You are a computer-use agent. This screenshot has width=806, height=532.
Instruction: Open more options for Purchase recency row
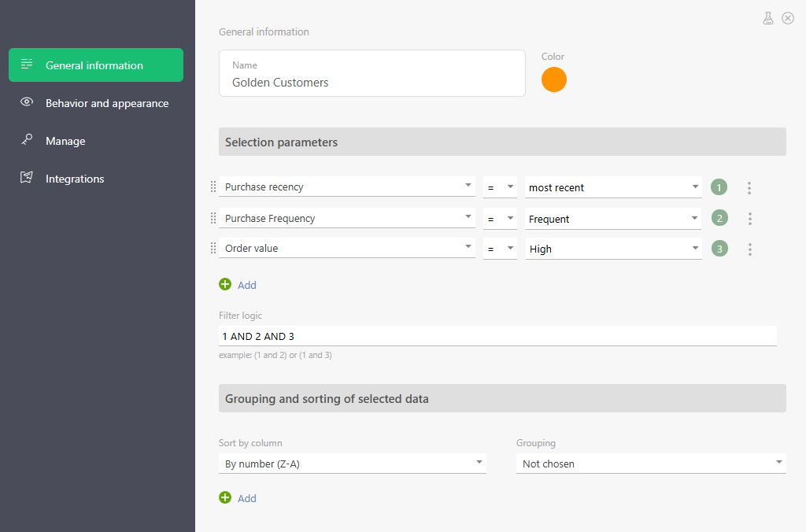tap(749, 188)
